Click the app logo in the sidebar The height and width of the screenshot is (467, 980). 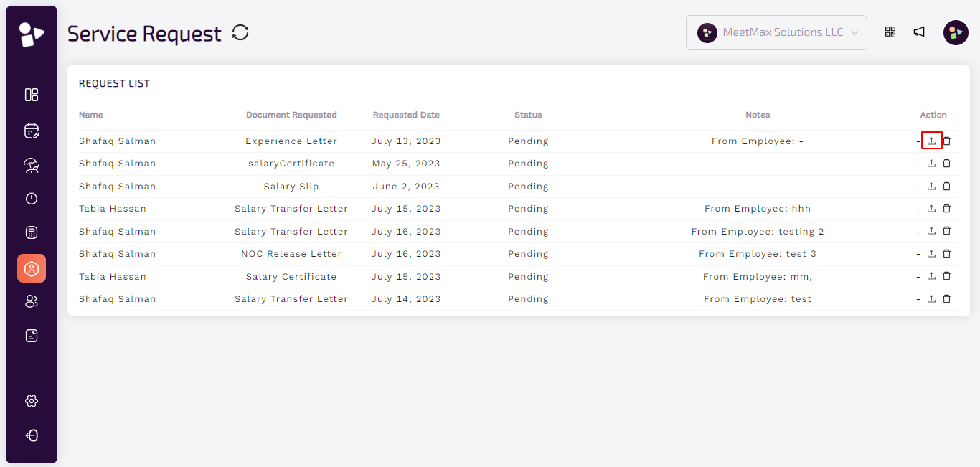(x=32, y=34)
